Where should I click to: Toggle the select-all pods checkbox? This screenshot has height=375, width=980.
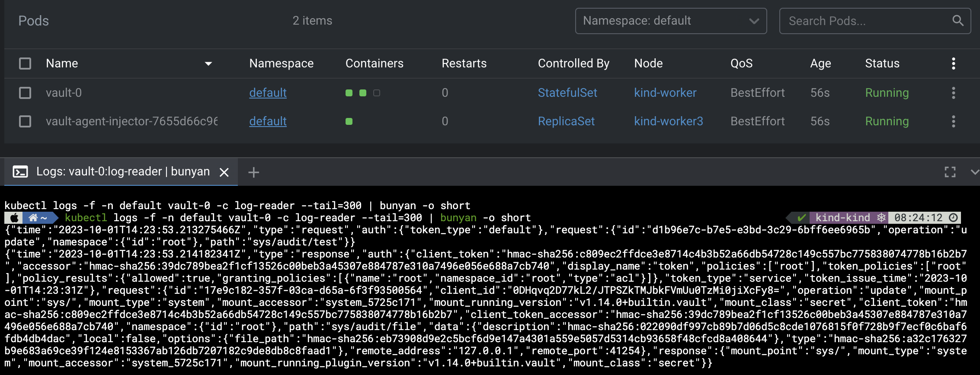click(25, 64)
